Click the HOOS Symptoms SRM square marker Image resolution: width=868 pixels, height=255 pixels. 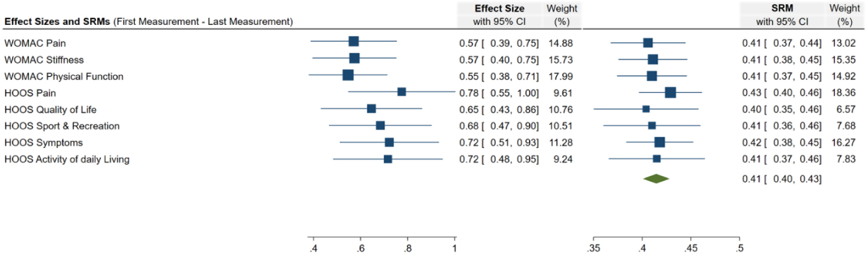(x=660, y=143)
